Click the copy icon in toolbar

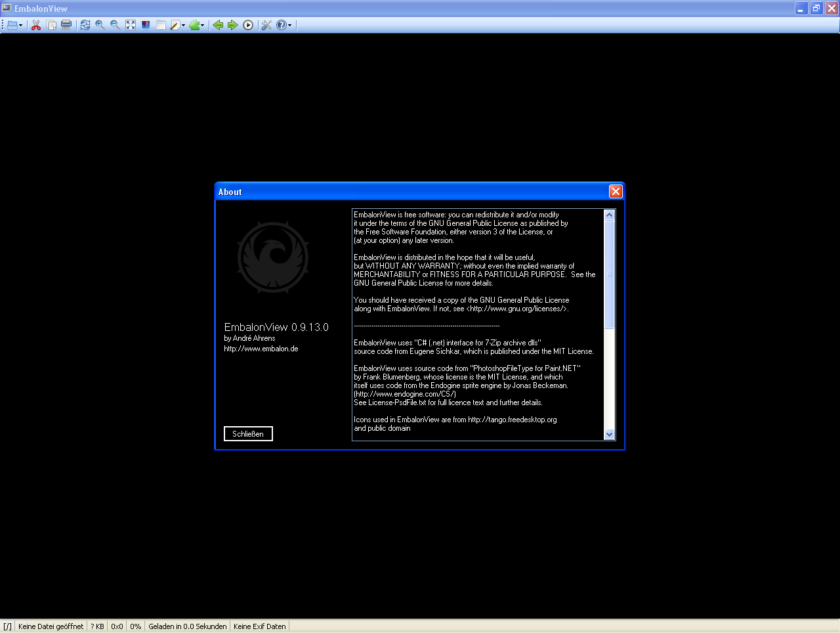[51, 25]
